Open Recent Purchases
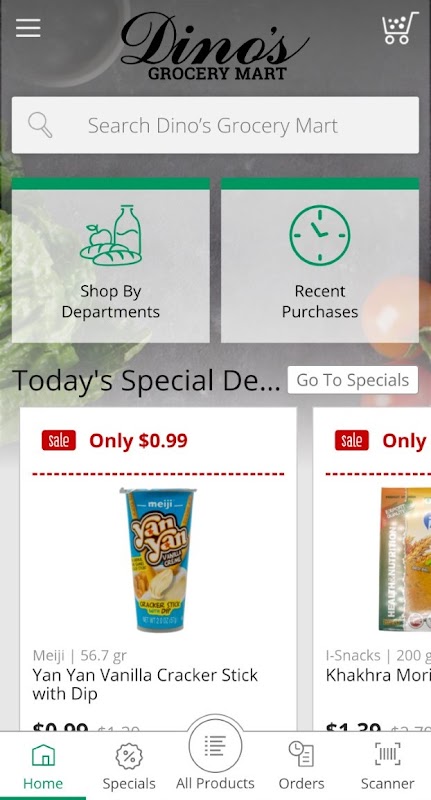Image resolution: width=431 pixels, height=800 pixels. 320,260
